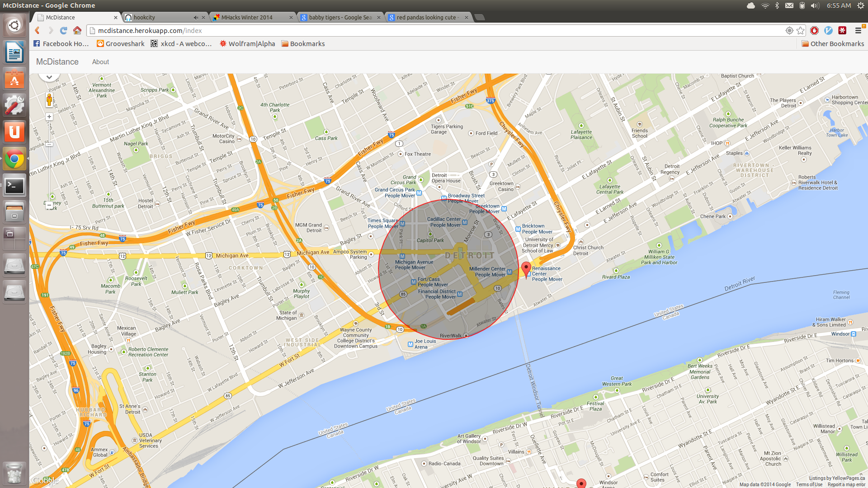
Task: Zoom in with the plus button
Action: pos(49,117)
